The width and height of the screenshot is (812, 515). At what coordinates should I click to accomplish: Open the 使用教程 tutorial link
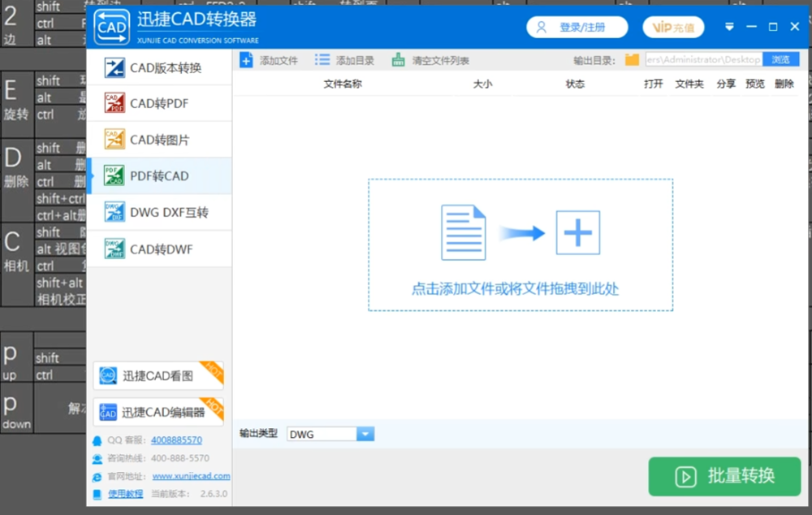[125, 494]
